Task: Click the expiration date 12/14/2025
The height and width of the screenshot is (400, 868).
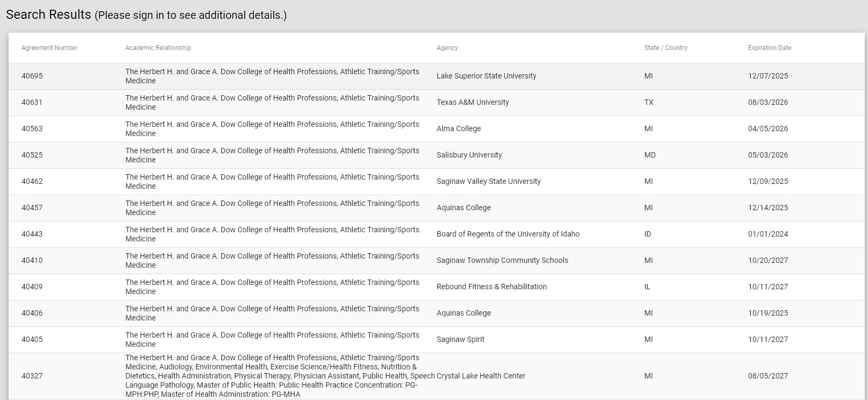Action: [x=768, y=208]
